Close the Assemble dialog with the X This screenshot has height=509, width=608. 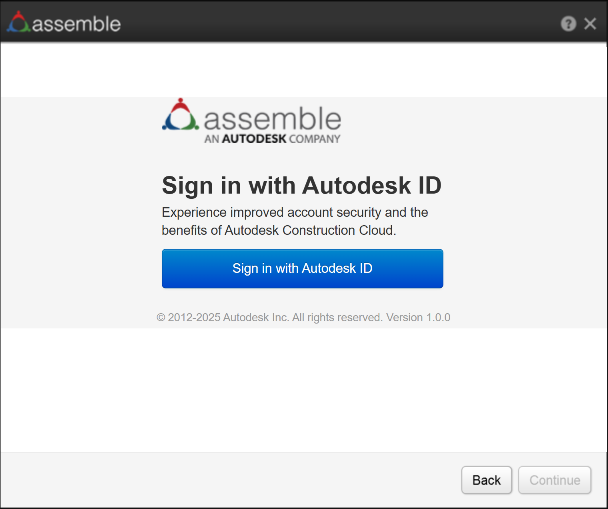point(590,23)
